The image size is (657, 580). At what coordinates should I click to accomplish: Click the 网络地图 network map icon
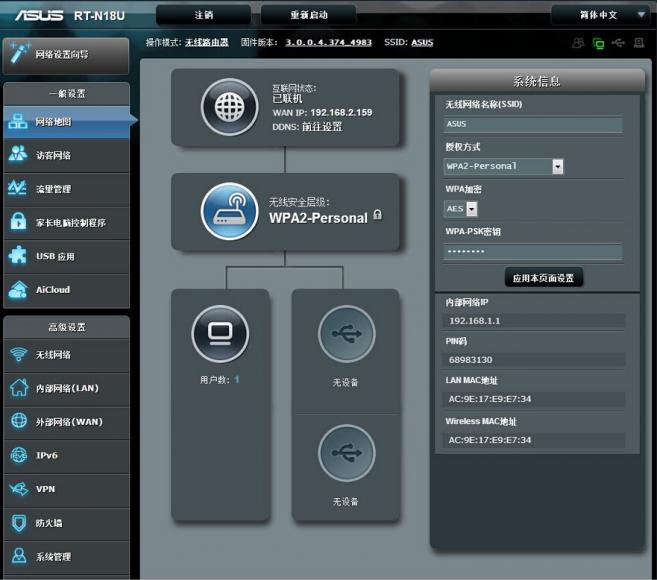tap(18, 121)
